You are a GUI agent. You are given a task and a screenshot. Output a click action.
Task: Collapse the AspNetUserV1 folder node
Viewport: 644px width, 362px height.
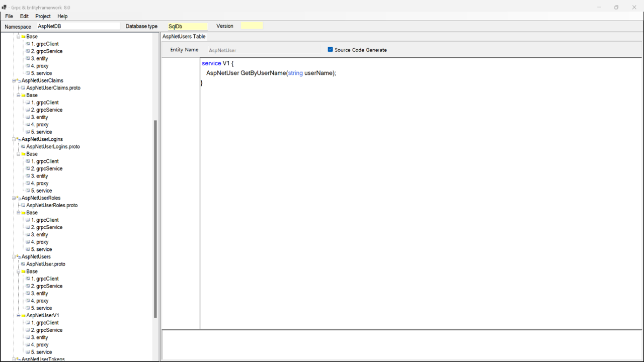tap(18, 316)
